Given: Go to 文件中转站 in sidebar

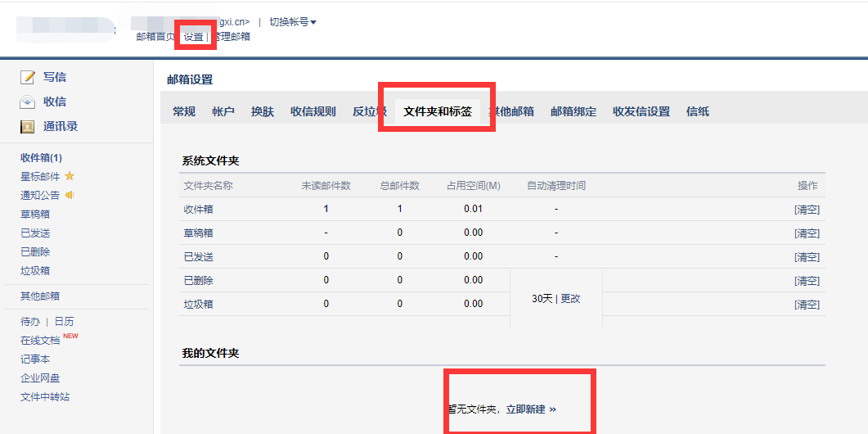Looking at the screenshot, I should [x=45, y=397].
